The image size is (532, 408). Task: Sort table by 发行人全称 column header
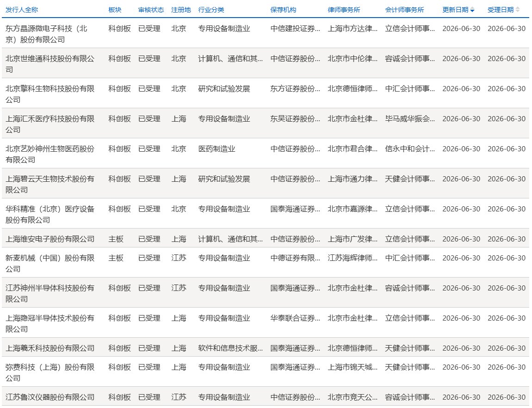(22, 10)
